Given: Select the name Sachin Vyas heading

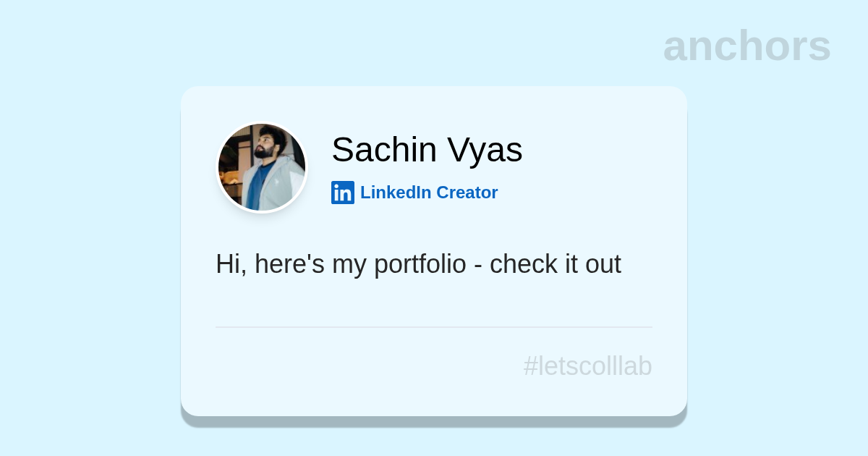Looking at the screenshot, I should point(427,150).
